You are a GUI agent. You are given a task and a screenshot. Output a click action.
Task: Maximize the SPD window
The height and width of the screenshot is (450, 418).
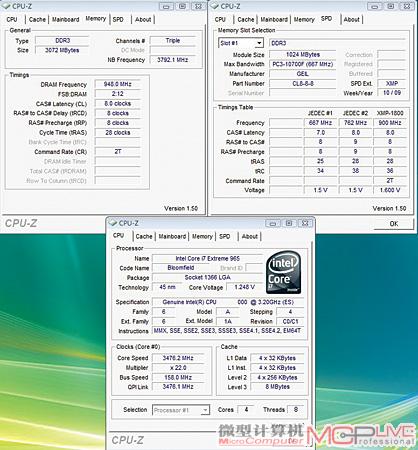391,6
